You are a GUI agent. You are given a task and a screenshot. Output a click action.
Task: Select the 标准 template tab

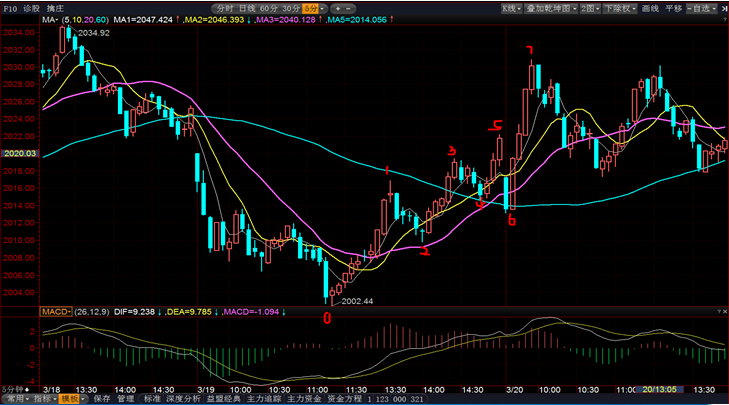pyautogui.click(x=152, y=399)
